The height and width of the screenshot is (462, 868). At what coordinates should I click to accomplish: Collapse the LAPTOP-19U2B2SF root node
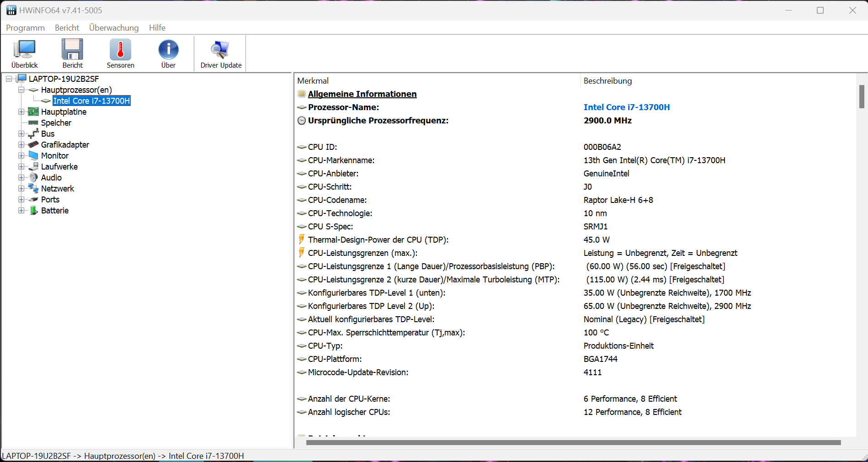pos(9,79)
